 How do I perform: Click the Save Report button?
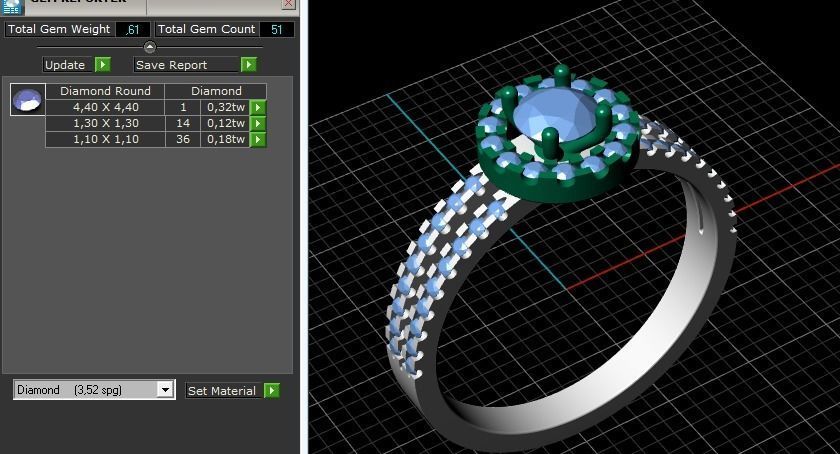pyautogui.click(x=186, y=65)
